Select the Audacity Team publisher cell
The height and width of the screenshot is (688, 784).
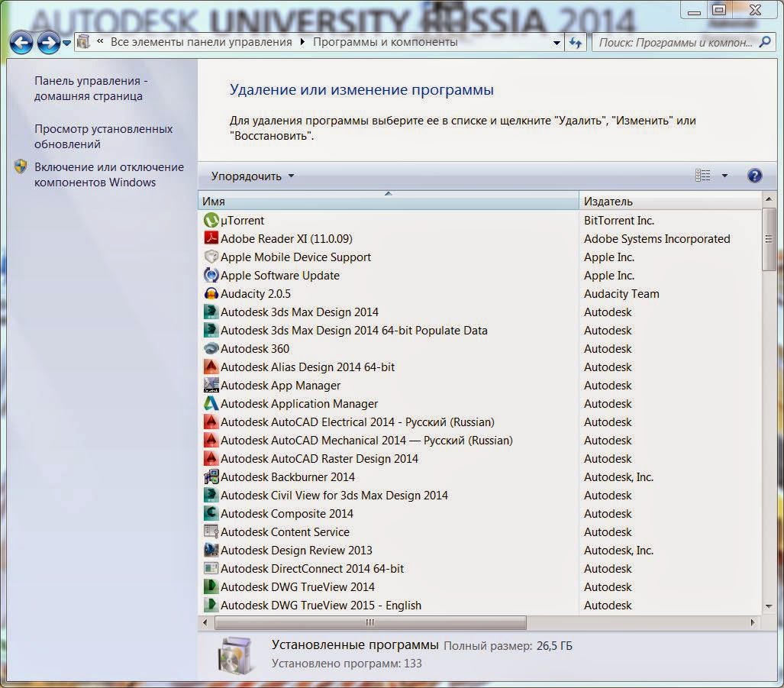(621, 293)
